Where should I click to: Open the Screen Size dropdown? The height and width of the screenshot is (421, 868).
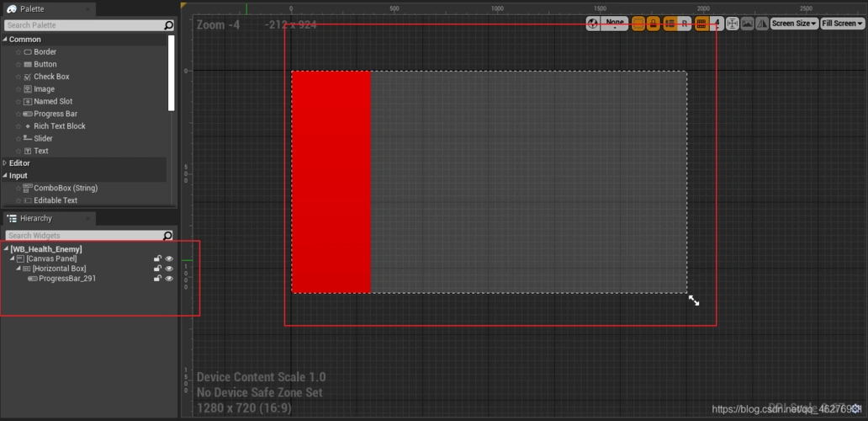(794, 24)
